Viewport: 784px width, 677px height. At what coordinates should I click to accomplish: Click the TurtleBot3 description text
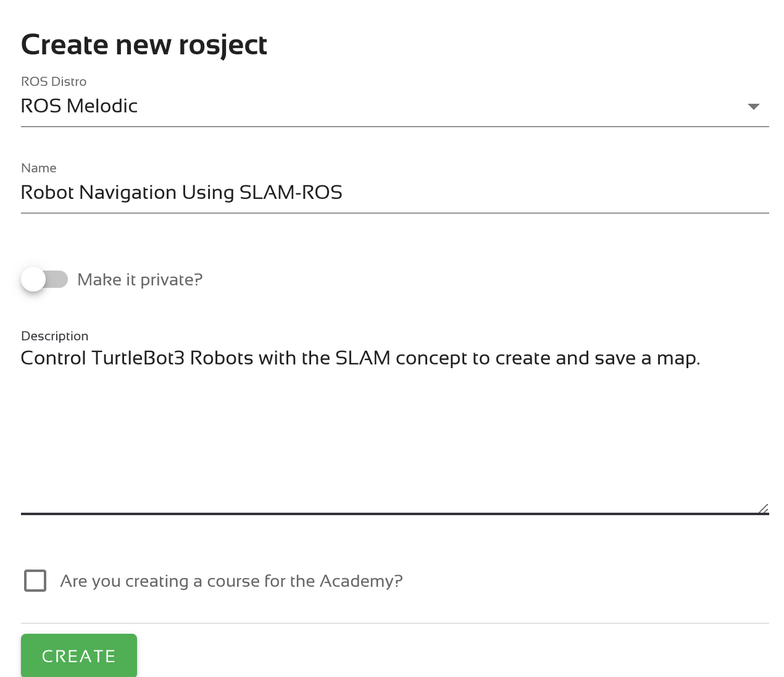[361, 358]
